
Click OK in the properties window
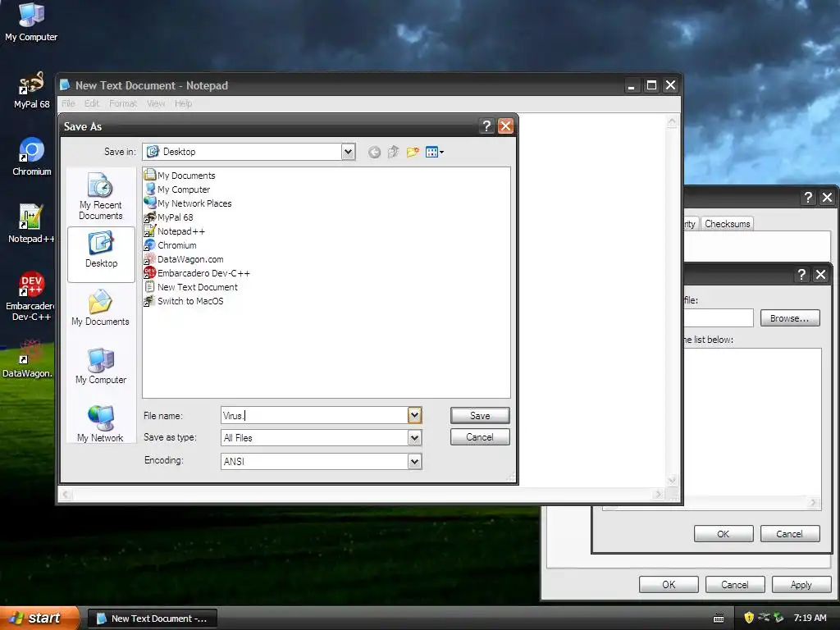[669, 584]
